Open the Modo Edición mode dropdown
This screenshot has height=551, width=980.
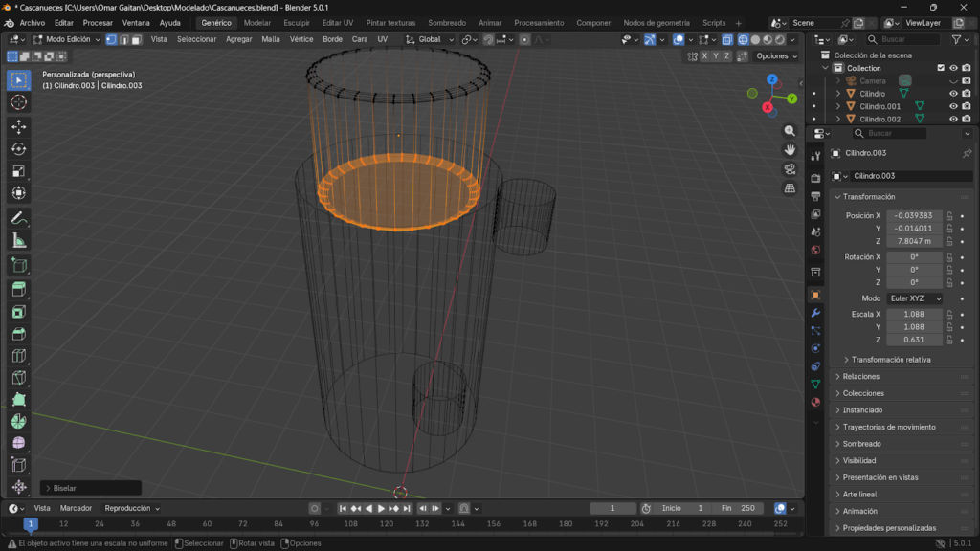[x=66, y=39]
